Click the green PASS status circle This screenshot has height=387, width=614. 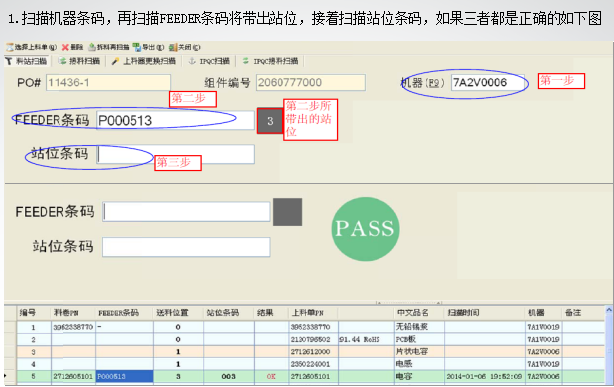365,229
